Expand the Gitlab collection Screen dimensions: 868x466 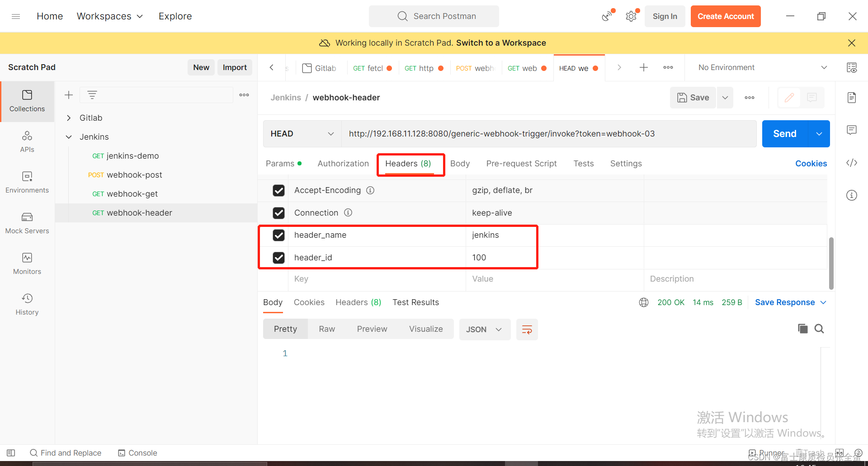pos(69,118)
